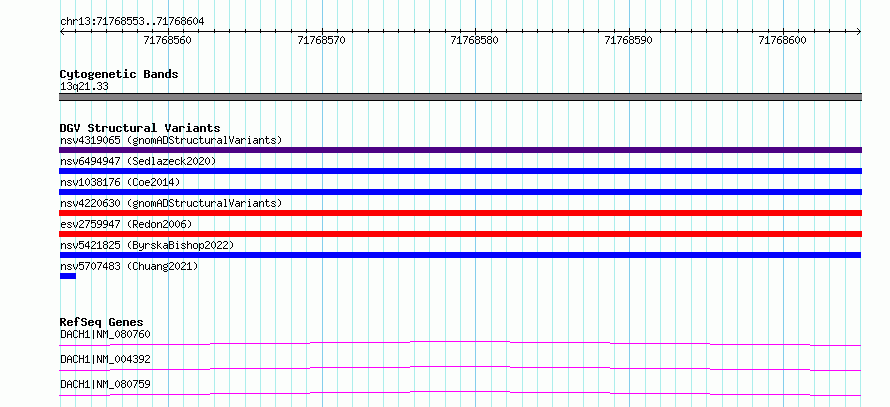Open the RefSeq Genes track title
The height and width of the screenshot is (407, 890).
click(102, 322)
